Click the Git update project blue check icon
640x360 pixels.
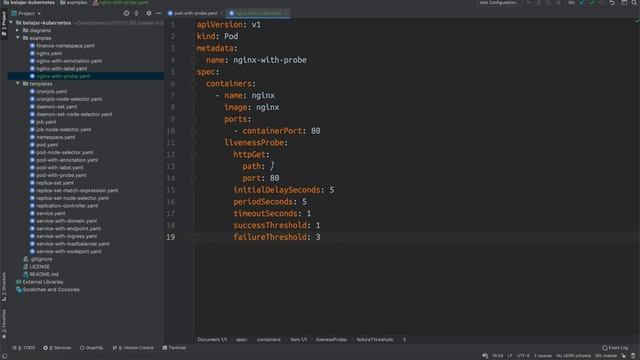582,2
